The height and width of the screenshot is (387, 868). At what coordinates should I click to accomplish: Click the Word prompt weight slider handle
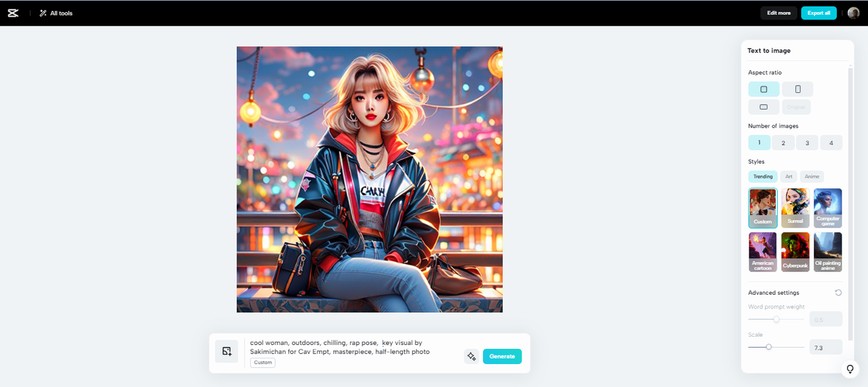point(776,319)
